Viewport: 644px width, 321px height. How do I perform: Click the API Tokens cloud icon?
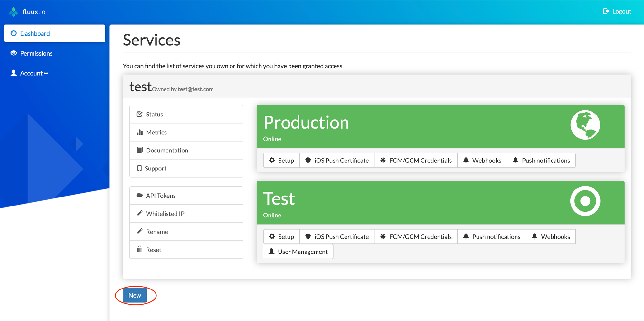click(x=140, y=195)
